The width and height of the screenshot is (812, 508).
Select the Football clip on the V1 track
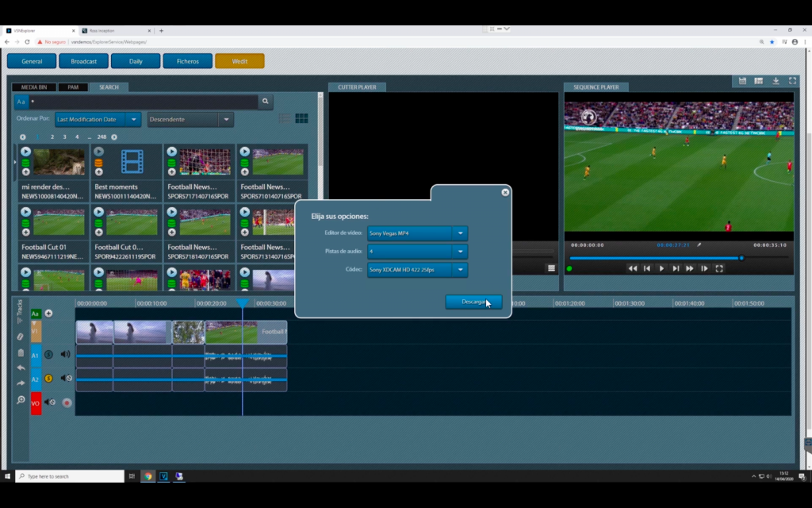(246, 332)
